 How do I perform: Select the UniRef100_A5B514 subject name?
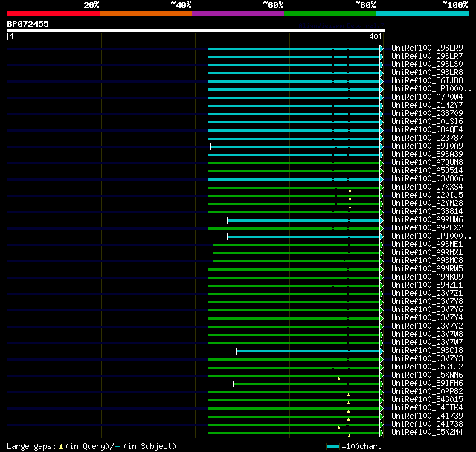click(x=427, y=171)
